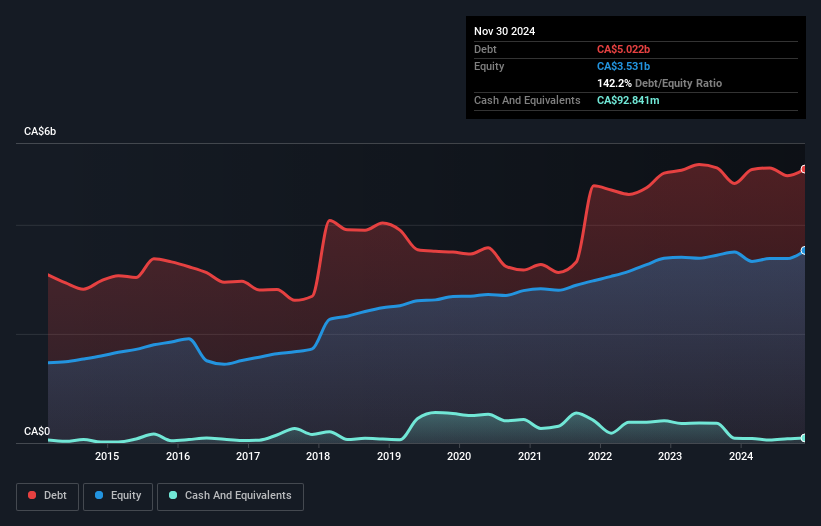The image size is (821, 526).
Task: Click the 142.2% Debt/Equity Ratio text
Action: pos(659,83)
